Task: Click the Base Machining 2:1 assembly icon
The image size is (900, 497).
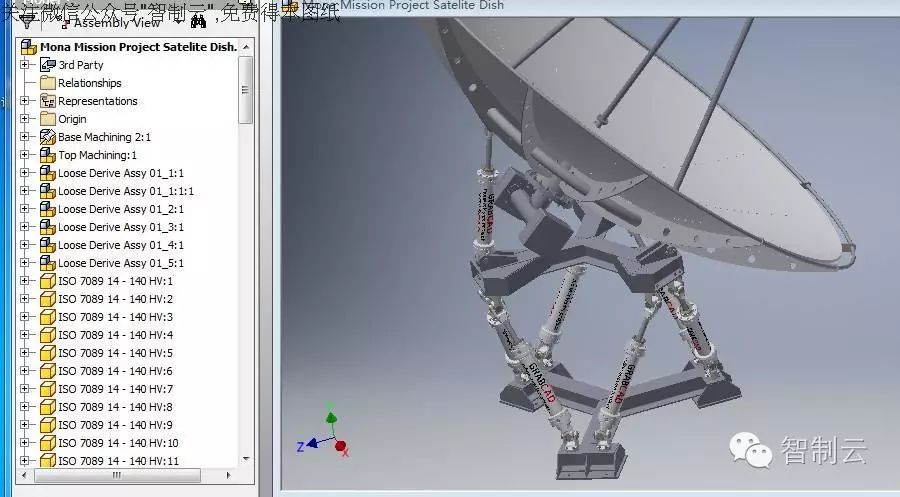Action: point(47,137)
